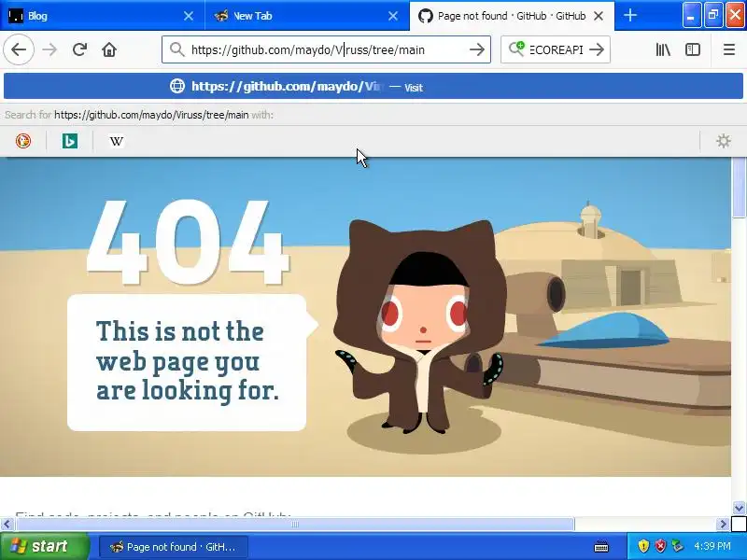Toggle the sidebar view icon
The image size is (747, 560).
[x=693, y=49]
